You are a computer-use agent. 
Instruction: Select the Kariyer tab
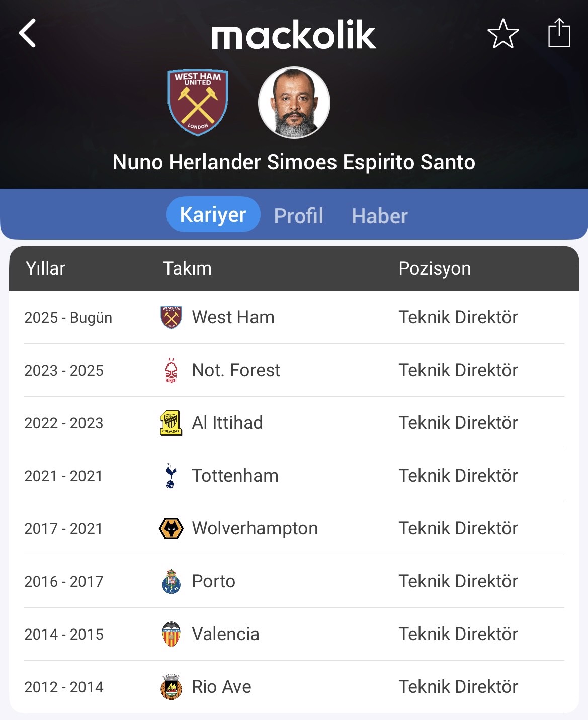[x=213, y=215]
